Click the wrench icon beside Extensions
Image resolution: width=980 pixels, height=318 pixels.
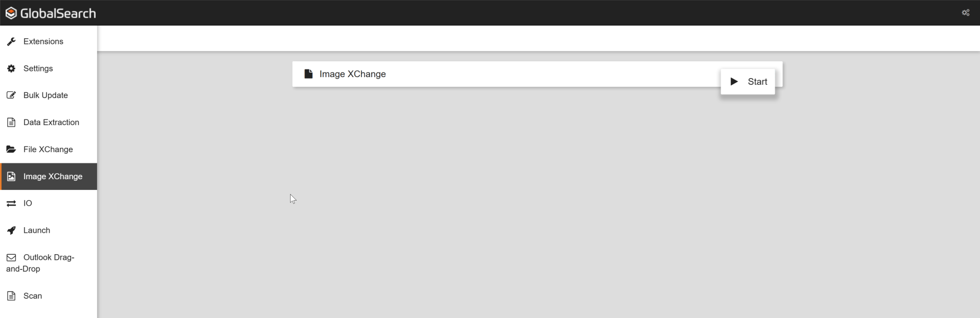coord(11,41)
